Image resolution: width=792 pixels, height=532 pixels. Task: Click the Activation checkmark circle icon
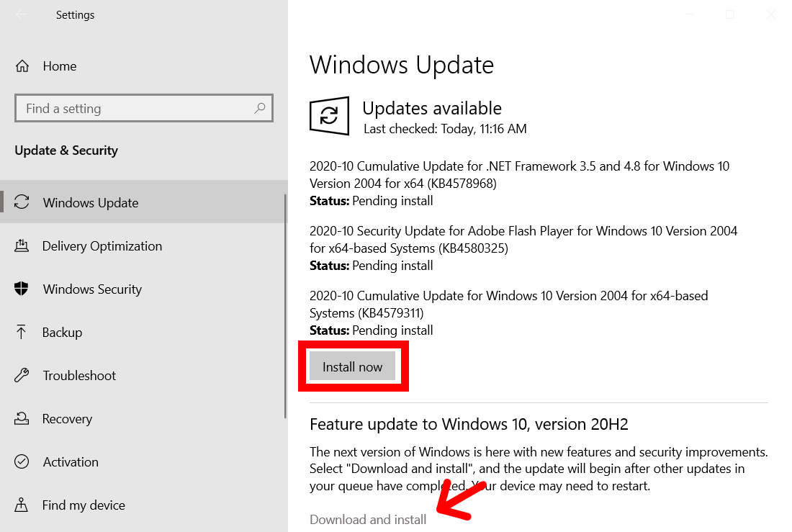click(22, 461)
